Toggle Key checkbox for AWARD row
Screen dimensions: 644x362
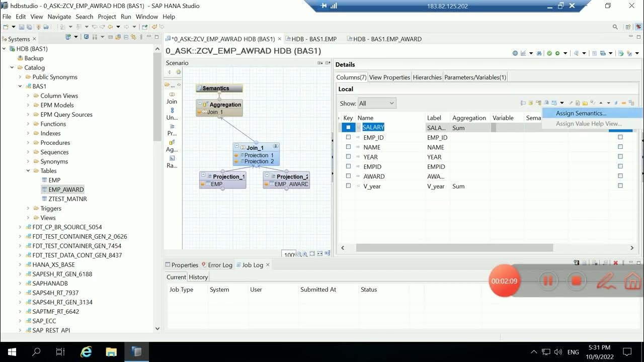click(x=348, y=176)
